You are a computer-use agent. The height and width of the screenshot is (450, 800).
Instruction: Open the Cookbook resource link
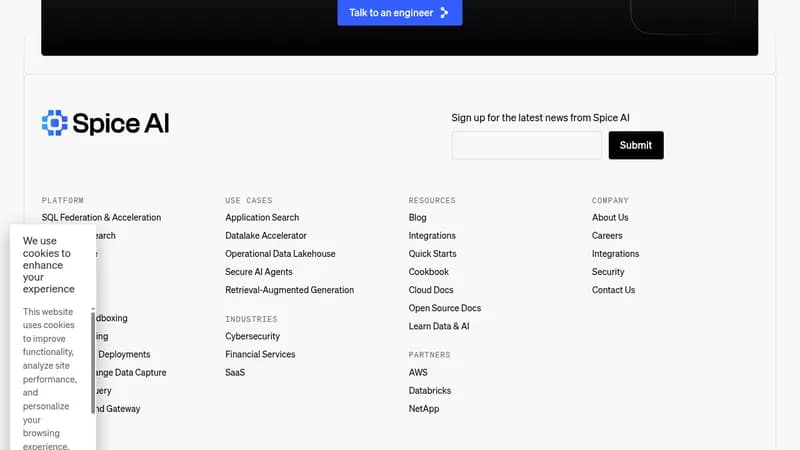(x=429, y=272)
